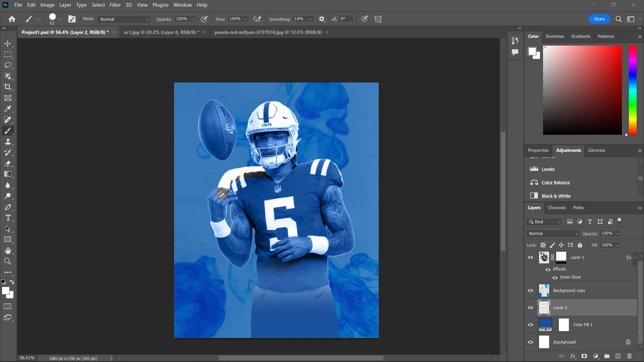Switch to the Channels tab
The image size is (644, 362).
[556, 208]
